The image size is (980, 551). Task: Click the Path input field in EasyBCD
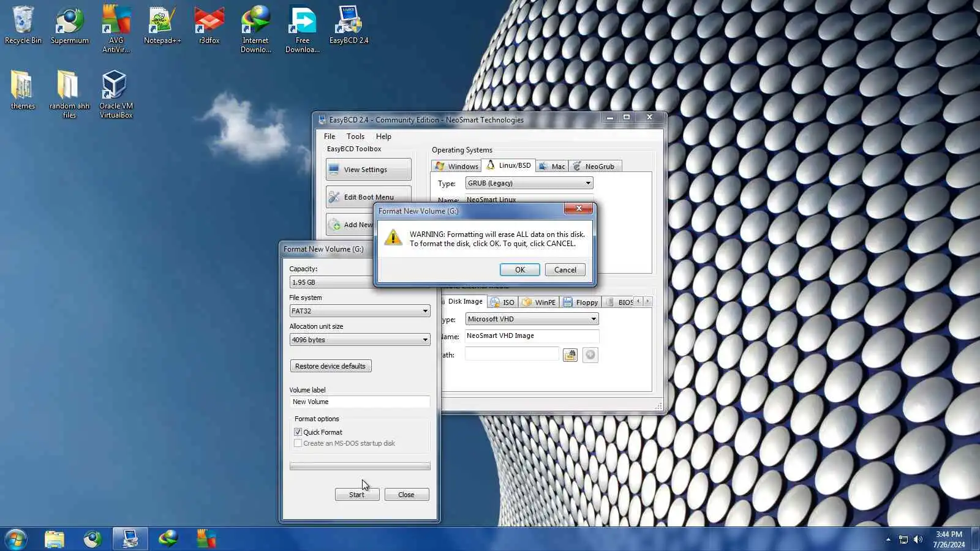pos(512,354)
